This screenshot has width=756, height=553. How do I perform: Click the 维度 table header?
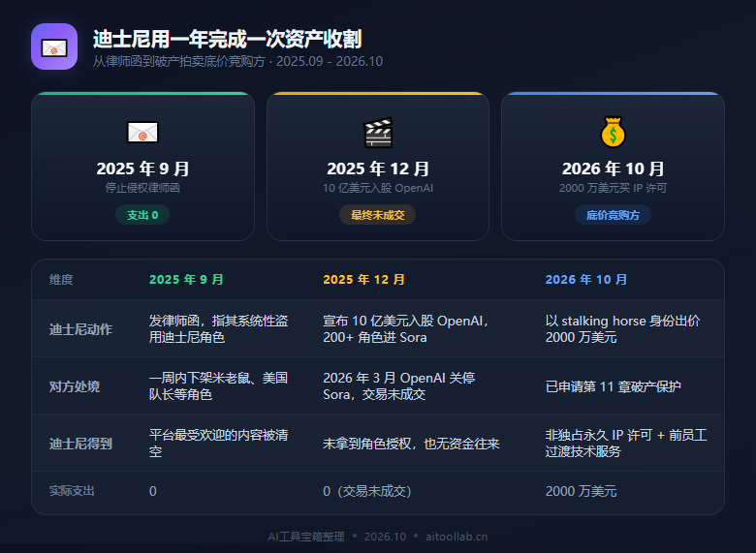(61, 279)
